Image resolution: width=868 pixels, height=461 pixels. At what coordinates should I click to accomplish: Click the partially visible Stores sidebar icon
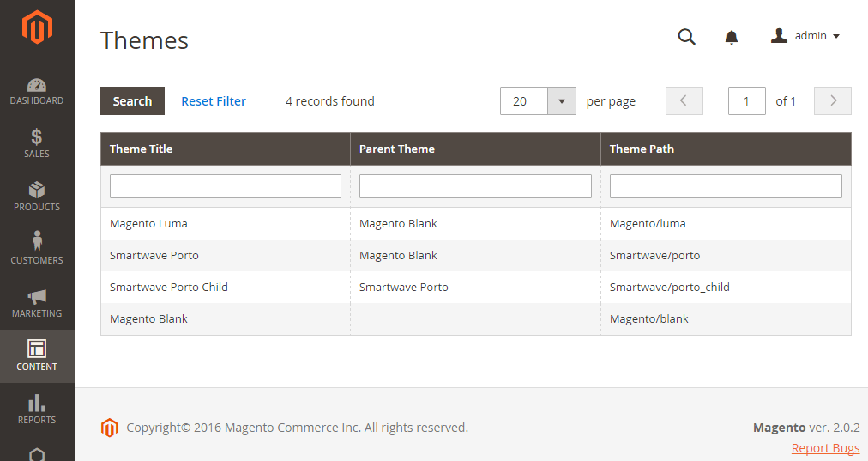click(x=37, y=454)
